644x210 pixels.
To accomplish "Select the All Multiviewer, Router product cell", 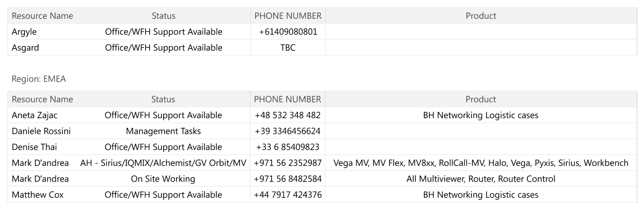I will click(x=480, y=178).
